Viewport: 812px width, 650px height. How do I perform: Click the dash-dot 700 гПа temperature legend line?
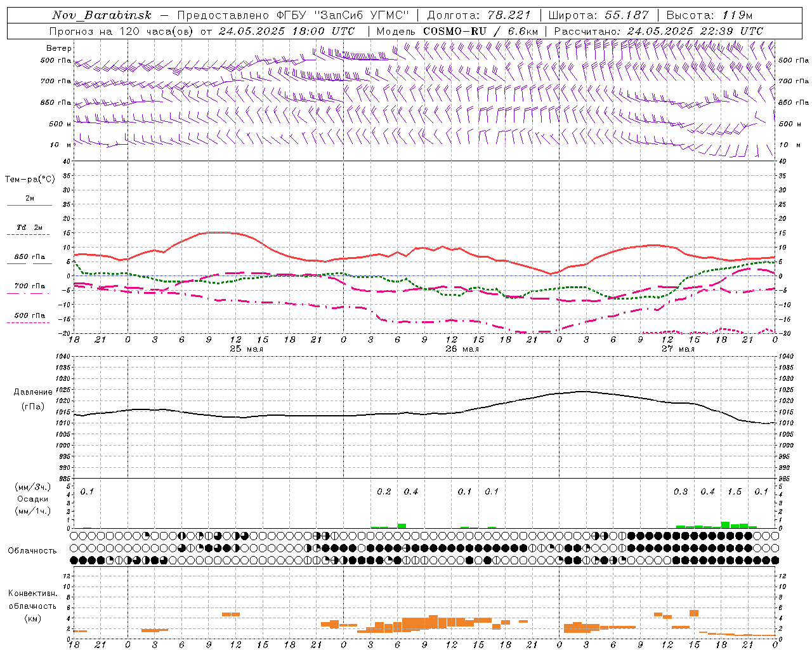click(28, 293)
